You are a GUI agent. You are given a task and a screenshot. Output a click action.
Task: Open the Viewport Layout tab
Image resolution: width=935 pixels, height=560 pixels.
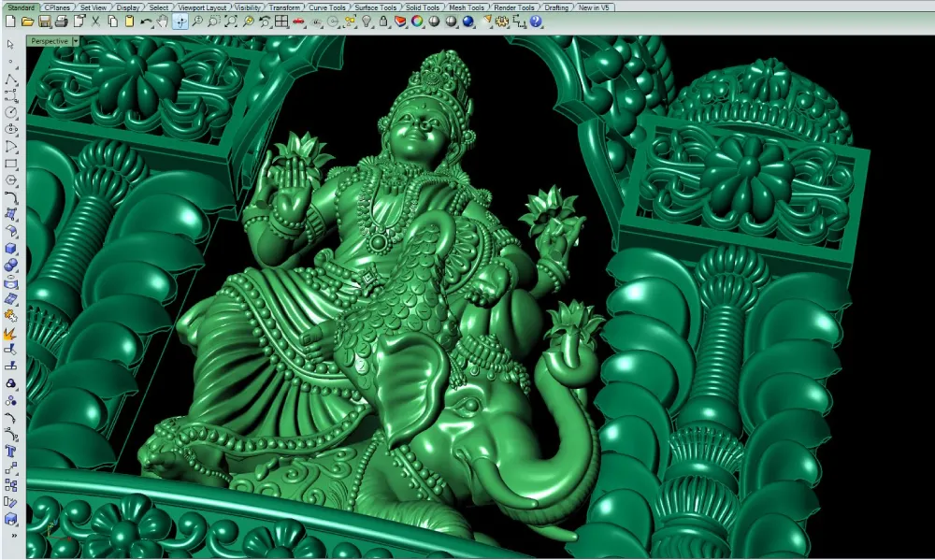tap(202, 7)
